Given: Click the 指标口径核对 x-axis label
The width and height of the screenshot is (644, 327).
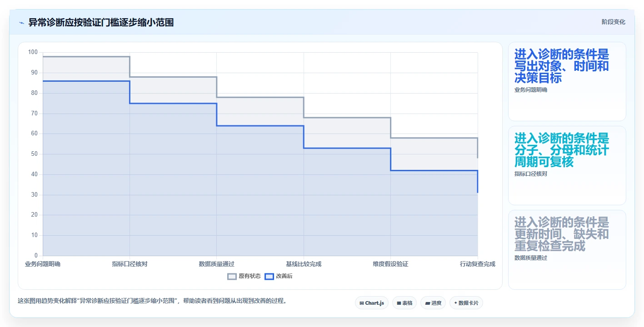Looking at the screenshot, I should pos(130,264).
